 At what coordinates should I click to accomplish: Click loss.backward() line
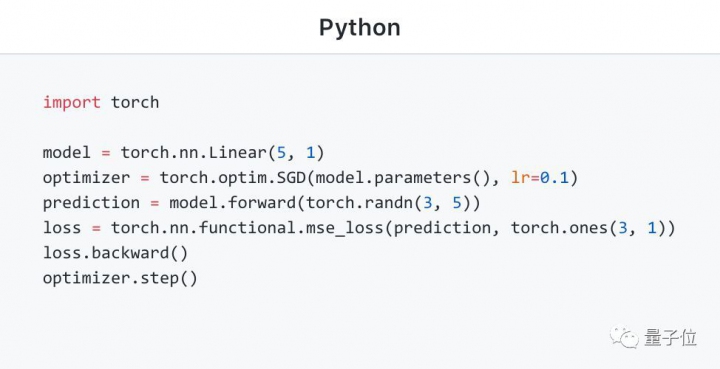[115, 253]
